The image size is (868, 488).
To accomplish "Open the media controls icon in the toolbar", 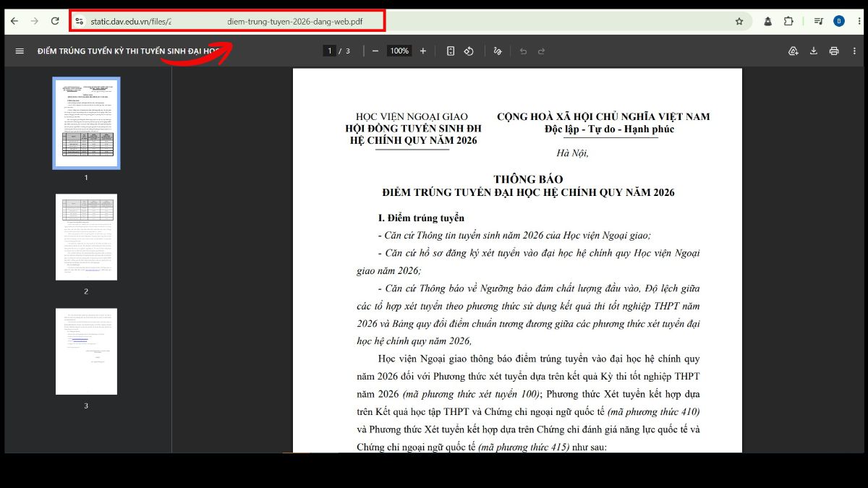I will coord(818,21).
